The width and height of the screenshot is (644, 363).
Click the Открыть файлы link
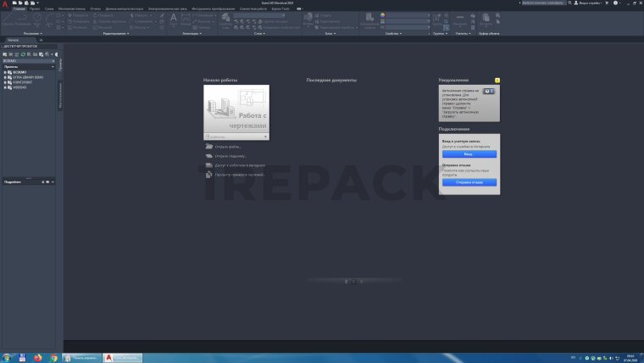tap(229, 147)
